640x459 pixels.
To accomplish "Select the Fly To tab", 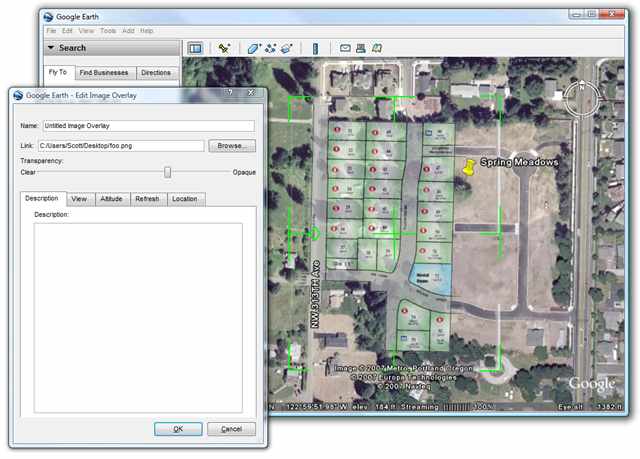I will 58,72.
